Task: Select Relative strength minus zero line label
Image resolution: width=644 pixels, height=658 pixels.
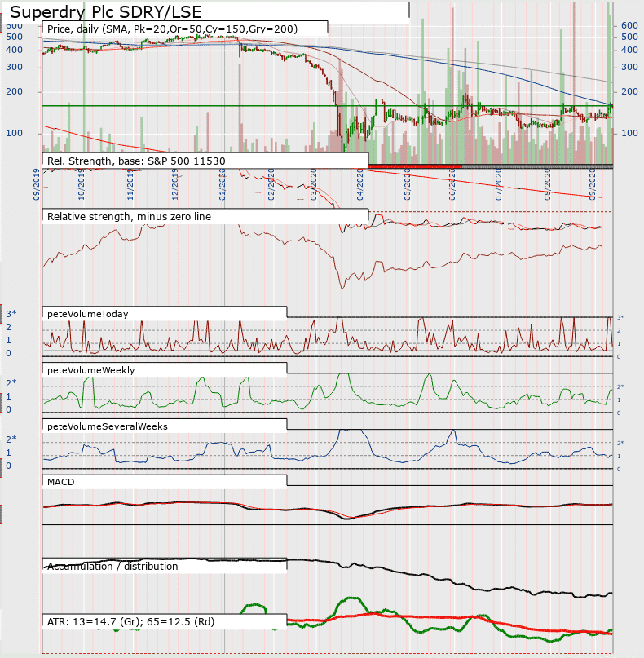Action: pos(129,217)
